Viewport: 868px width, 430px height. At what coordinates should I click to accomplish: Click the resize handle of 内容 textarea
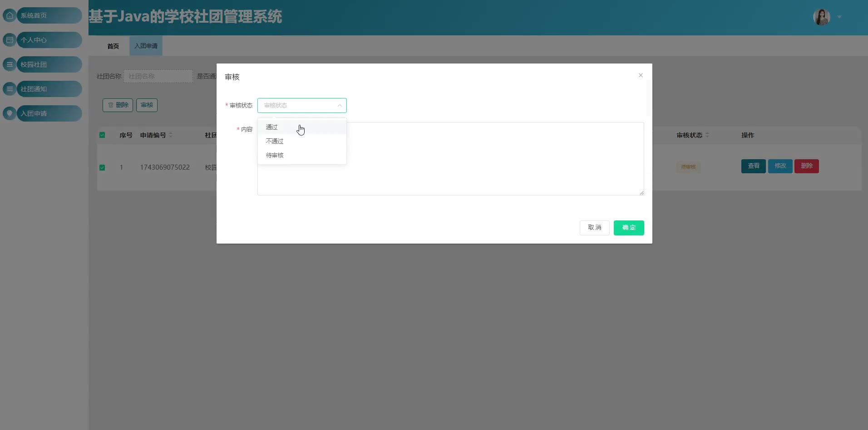[641, 193]
